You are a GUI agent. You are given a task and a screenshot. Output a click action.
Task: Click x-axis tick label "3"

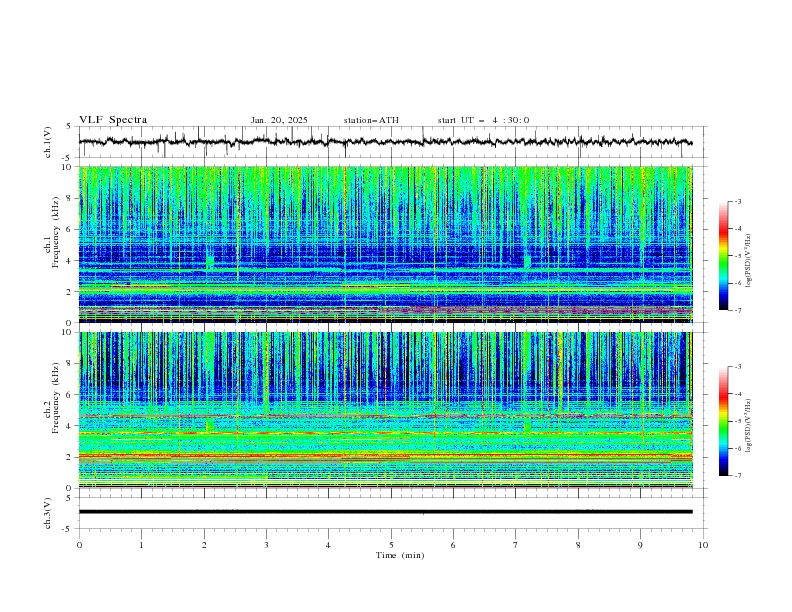tap(266, 545)
